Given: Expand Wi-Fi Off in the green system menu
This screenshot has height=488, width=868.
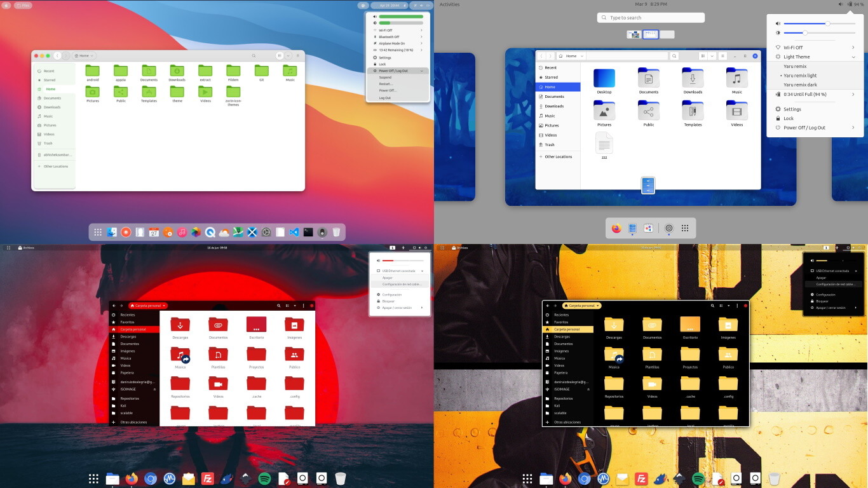Looking at the screenshot, I should click(398, 30).
